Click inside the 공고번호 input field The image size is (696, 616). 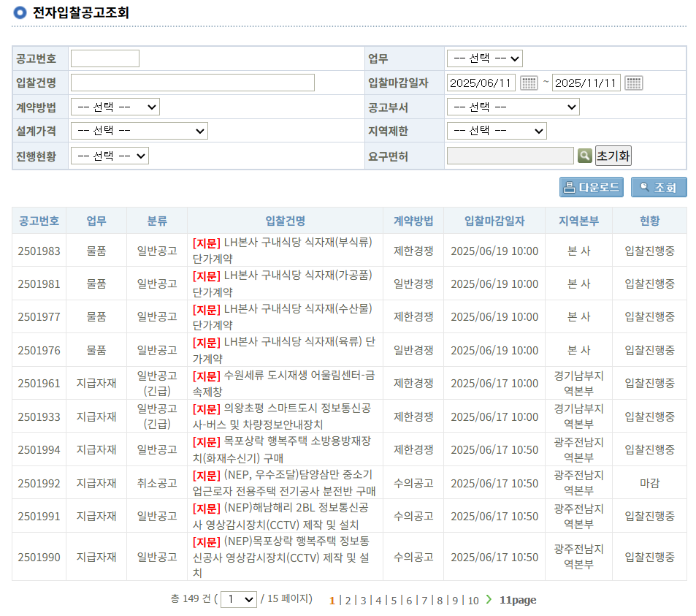[104, 58]
